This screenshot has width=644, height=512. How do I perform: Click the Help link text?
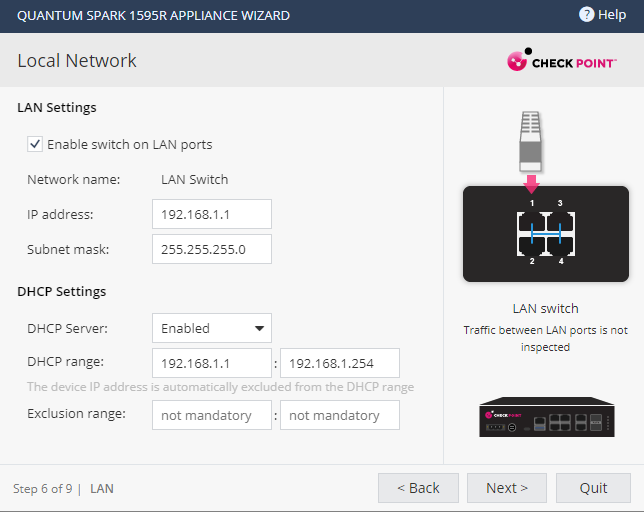coord(612,15)
